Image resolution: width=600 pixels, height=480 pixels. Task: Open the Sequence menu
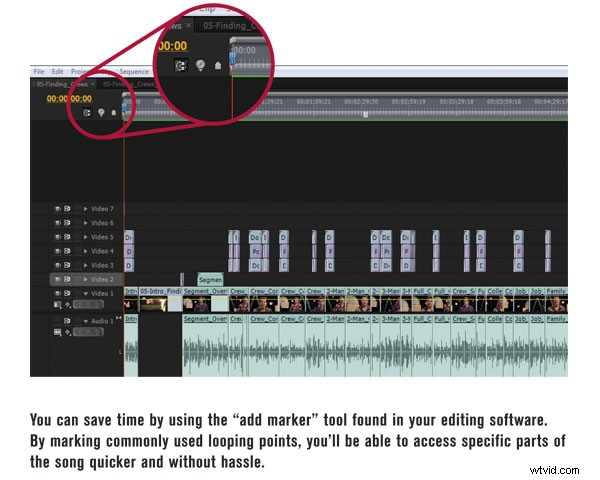134,72
